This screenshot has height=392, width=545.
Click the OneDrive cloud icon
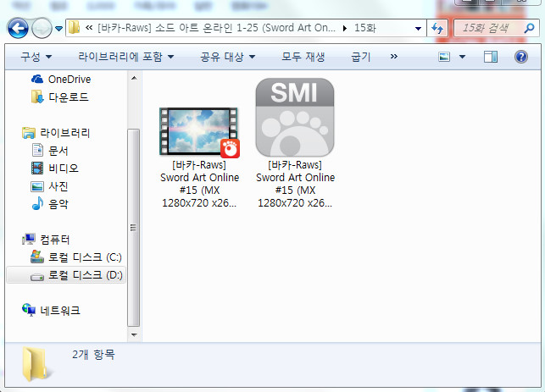coord(37,80)
